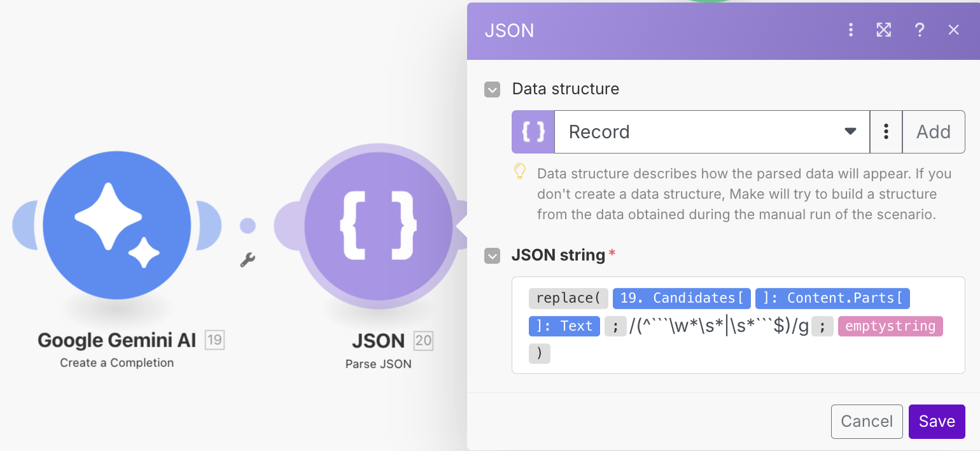
Task: Click the Text mapped token in the formula
Action: (x=564, y=326)
